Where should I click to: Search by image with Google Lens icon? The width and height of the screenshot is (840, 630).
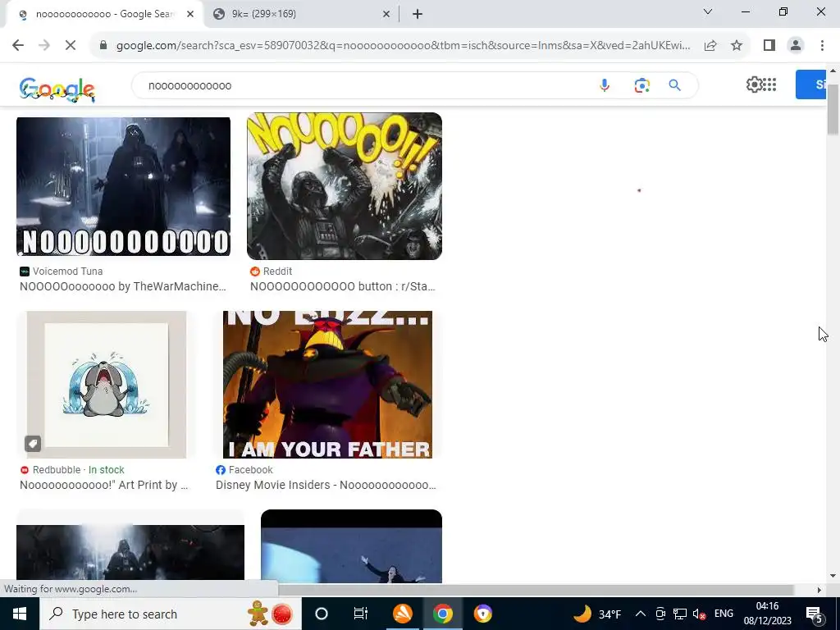pyautogui.click(x=641, y=85)
